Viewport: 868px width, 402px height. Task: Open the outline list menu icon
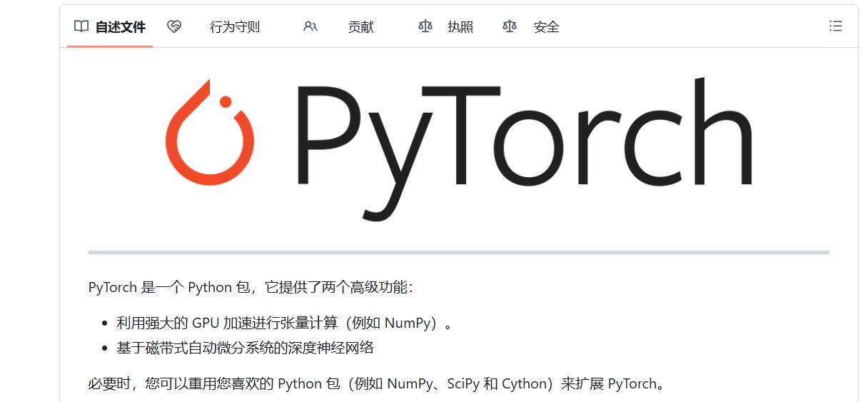[835, 26]
